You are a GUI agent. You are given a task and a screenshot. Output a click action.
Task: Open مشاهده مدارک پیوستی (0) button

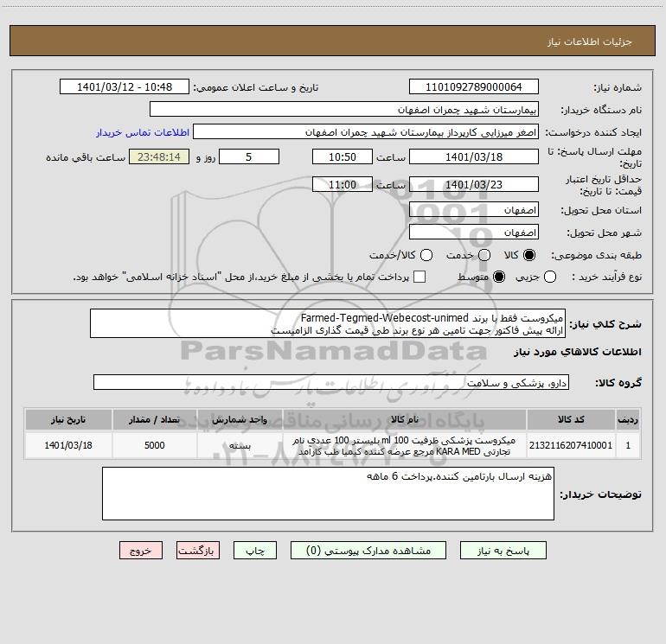pos(368,551)
